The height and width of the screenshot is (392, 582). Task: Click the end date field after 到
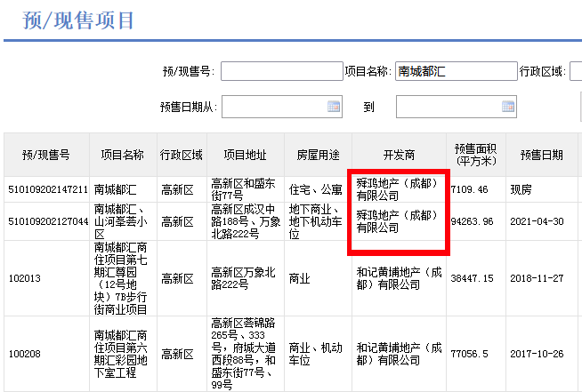[x=457, y=107]
